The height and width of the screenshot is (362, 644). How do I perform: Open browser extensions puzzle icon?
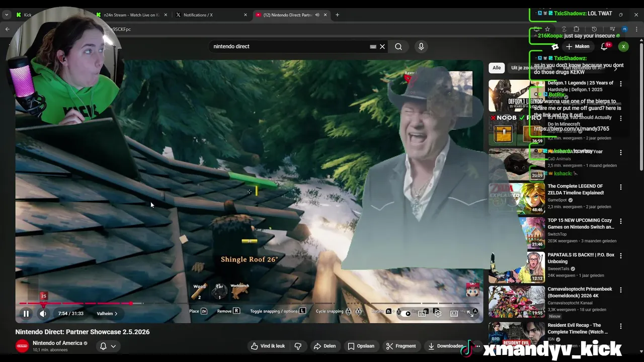(577, 29)
